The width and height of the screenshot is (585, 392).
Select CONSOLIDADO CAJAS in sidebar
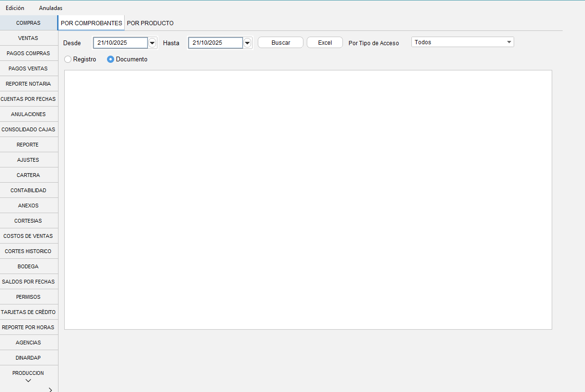(28, 129)
